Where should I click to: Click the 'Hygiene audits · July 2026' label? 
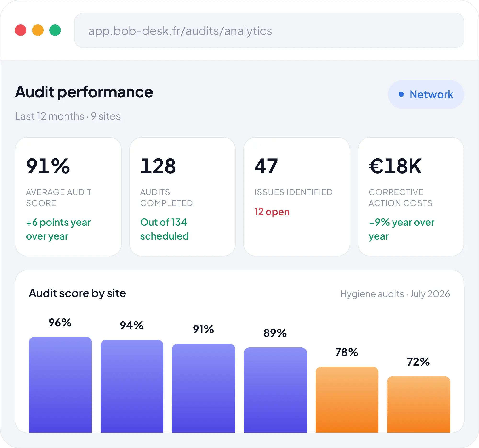click(x=395, y=294)
